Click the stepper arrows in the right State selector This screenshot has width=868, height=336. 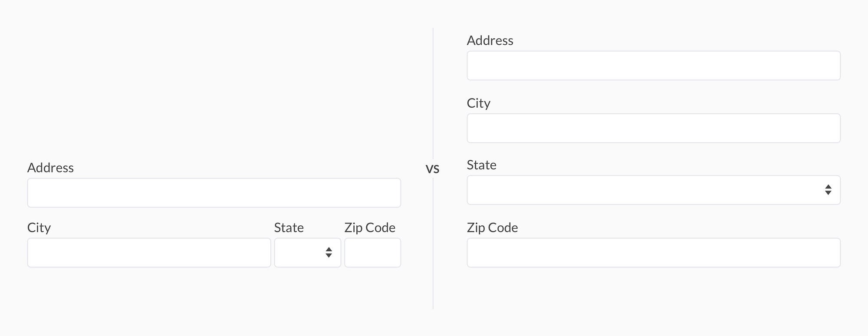(828, 191)
